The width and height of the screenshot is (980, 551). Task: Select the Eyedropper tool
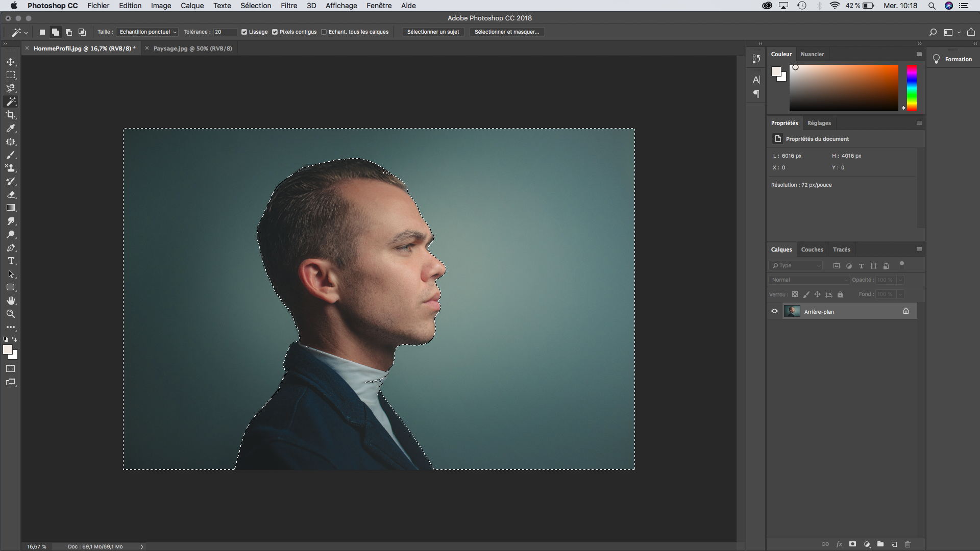[x=11, y=128]
